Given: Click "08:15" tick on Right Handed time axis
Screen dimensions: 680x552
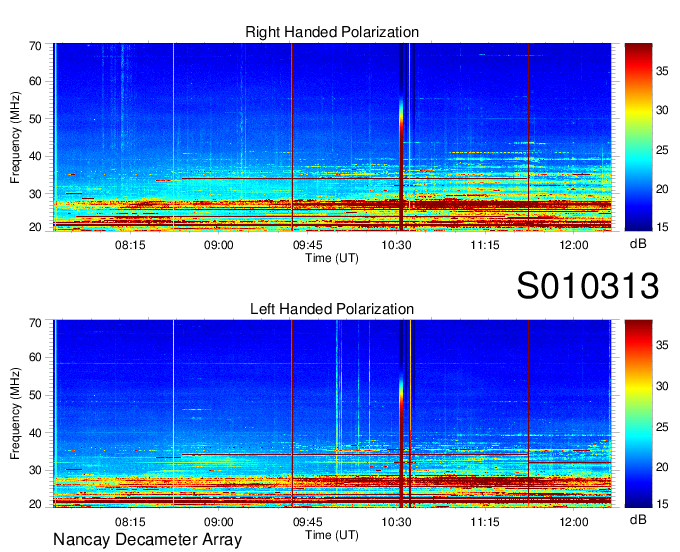Looking at the screenshot, I should tap(130, 245).
